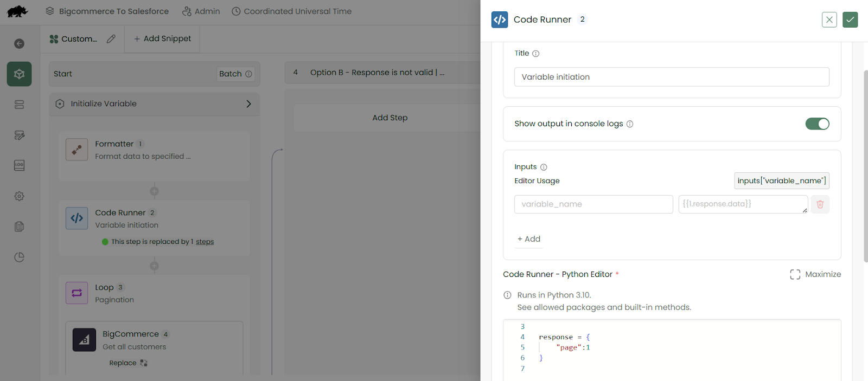Click the pencil edit icon beside Custom tab
This screenshot has height=381, width=868.
(111, 39)
